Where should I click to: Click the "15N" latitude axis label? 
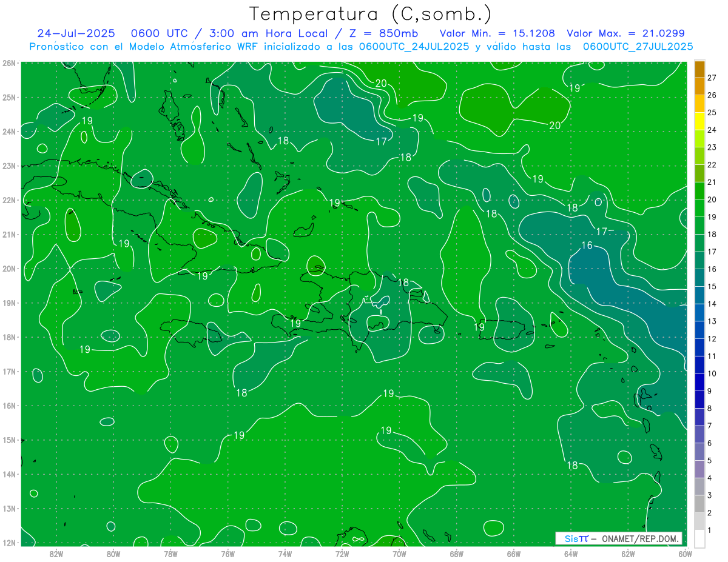pyautogui.click(x=9, y=440)
